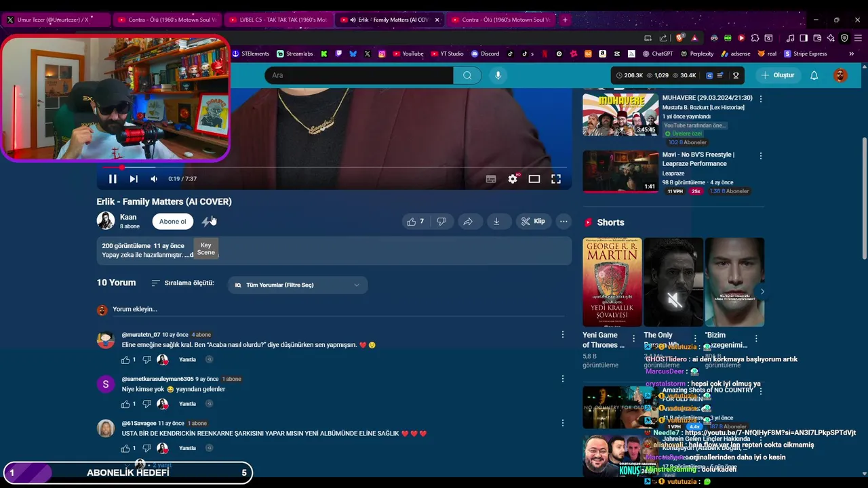Open the Kaan channel avatar

(106, 221)
